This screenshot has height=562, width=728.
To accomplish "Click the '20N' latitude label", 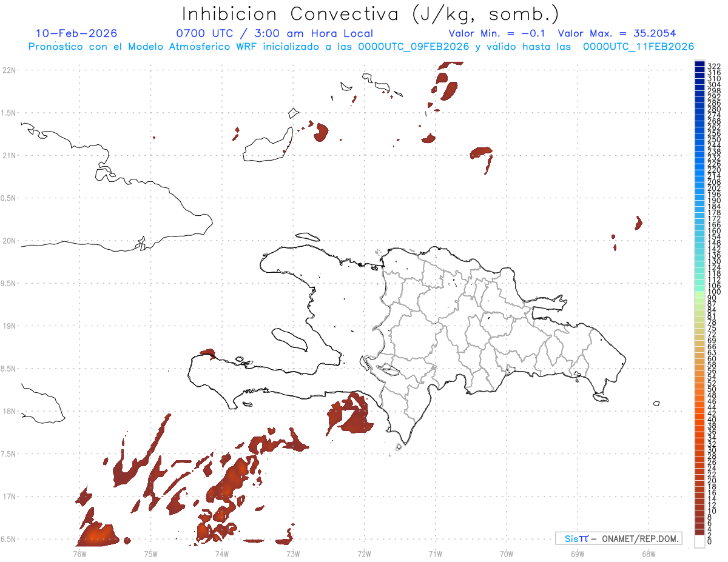I will 8,241.
